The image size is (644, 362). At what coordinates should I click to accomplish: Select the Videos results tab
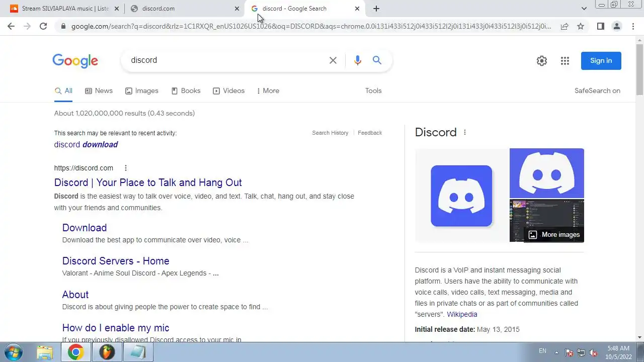(x=228, y=91)
